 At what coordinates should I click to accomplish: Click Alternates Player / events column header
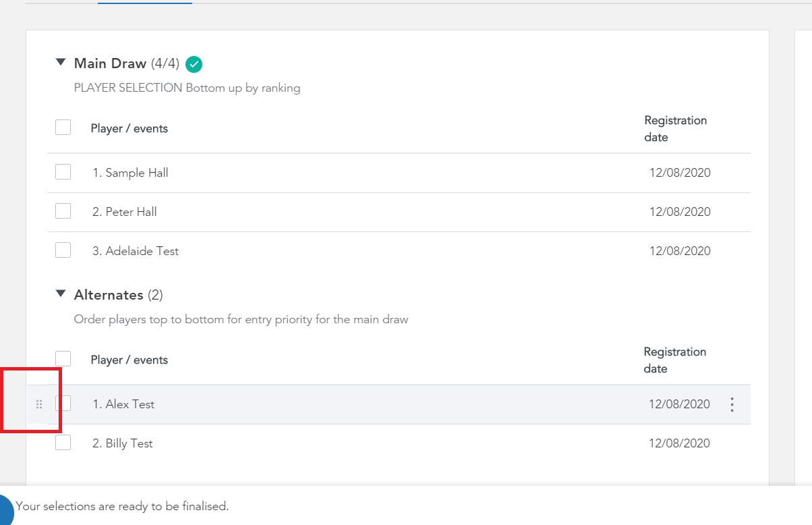[129, 360]
